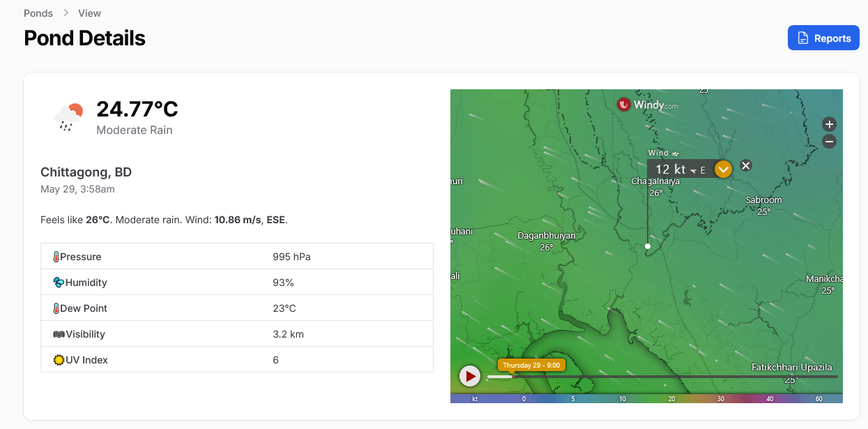This screenshot has height=429, width=868.
Task: Click the moderate rain weather icon
Action: (69, 117)
